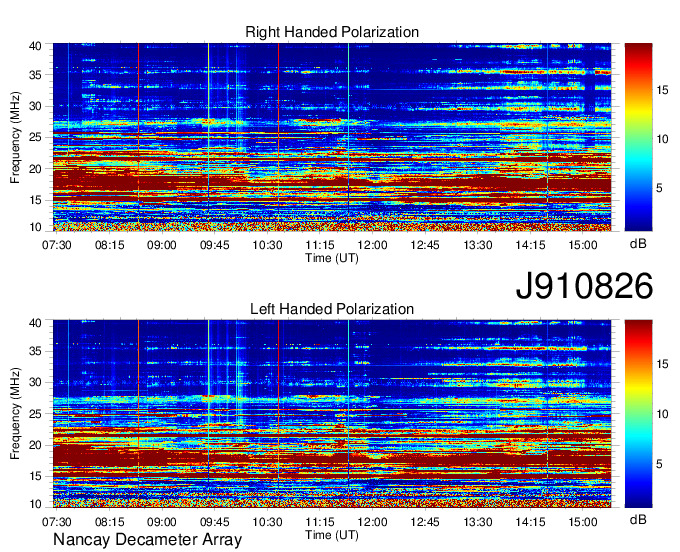Click the '09:45' tick label on lower plot
This screenshot has width=680, height=552.
click(x=214, y=522)
